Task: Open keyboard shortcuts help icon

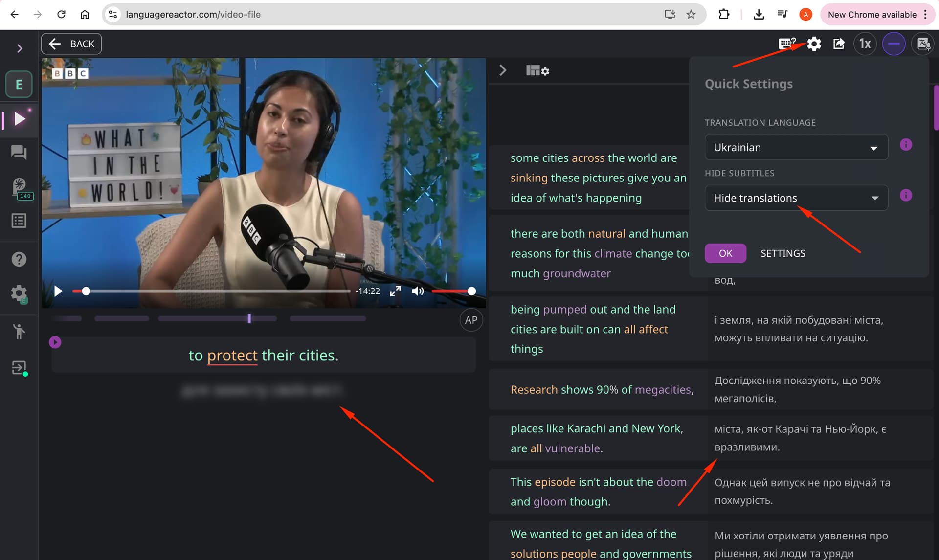Action: point(787,44)
